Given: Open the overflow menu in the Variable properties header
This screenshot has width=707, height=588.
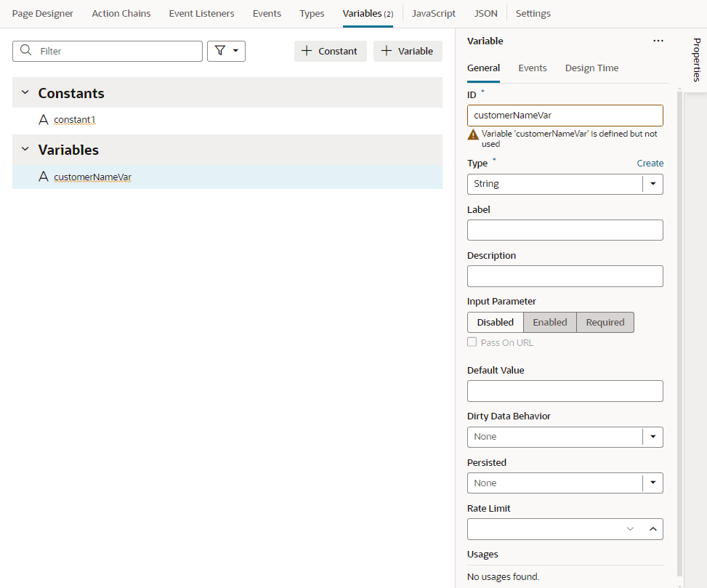Looking at the screenshot, I should [x=658, y=41].
